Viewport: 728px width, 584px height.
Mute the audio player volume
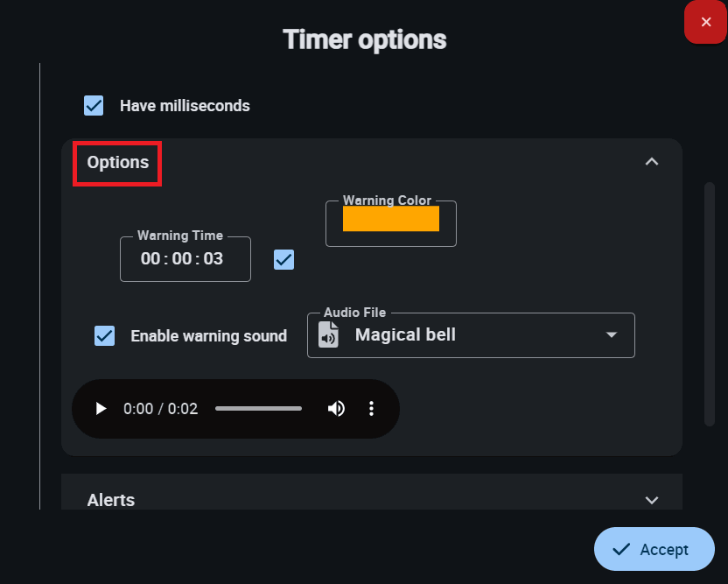click(x=336, y=409)
